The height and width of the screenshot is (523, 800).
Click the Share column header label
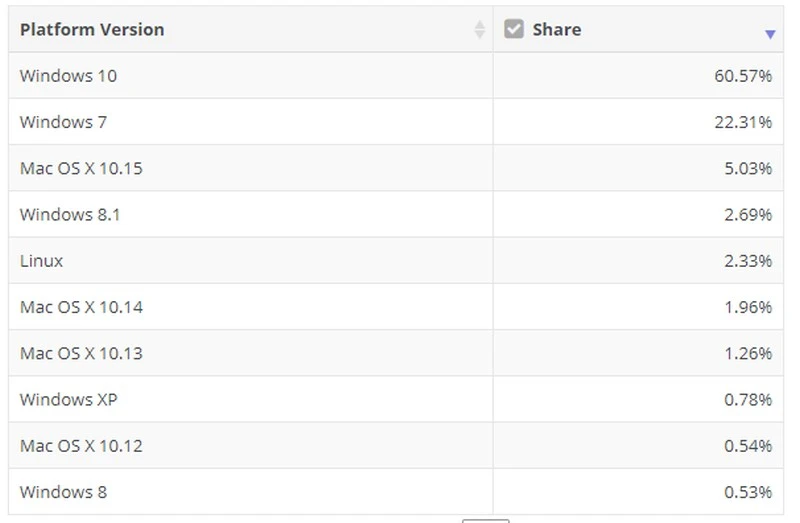[557, 30]
